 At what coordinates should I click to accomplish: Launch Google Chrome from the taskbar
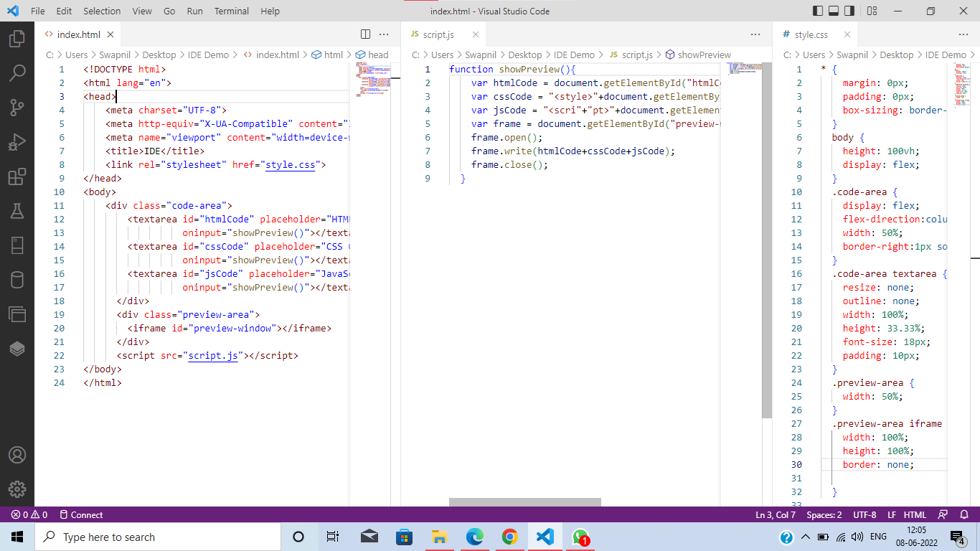[x=509, y=536]
